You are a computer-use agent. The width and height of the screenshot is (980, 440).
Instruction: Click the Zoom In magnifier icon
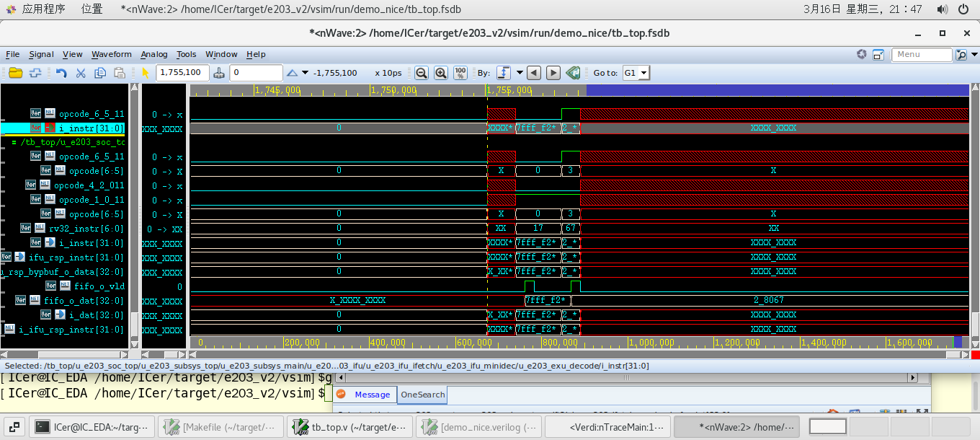tap(440, 73)
